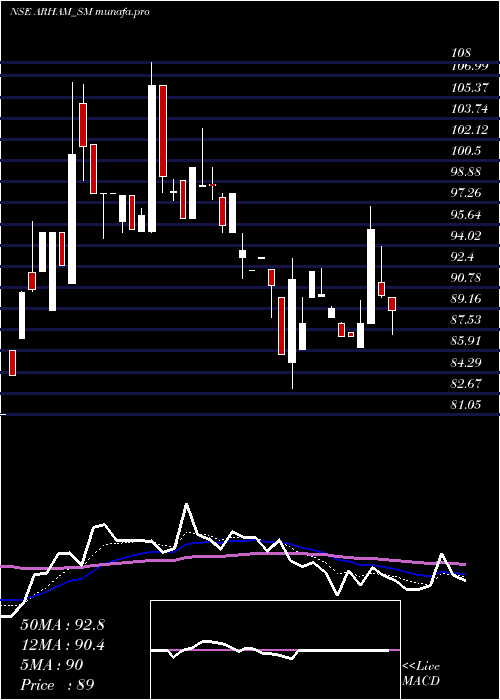Click the 5MA : 90 readout
Image resolution: width=500 pixels, height=700 pixels.
52,665
